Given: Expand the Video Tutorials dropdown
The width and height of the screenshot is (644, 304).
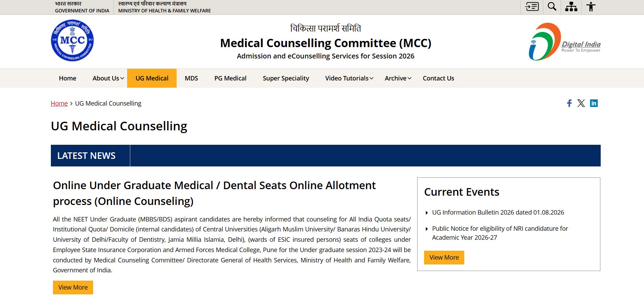Looking at the screenshot, I should tap(349, 78).
